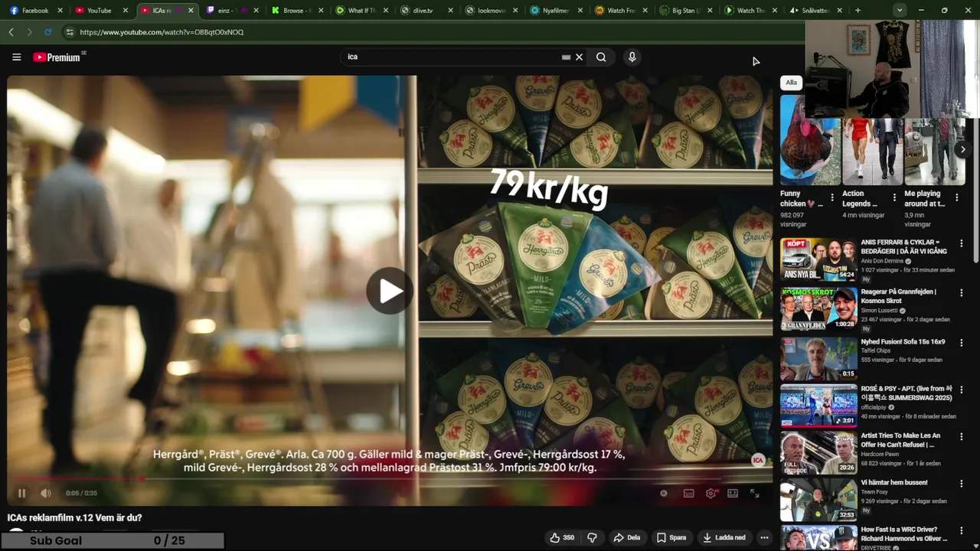View site information icon in address bar
This screenshot has height=551, width=980.
tap(69, 32)
